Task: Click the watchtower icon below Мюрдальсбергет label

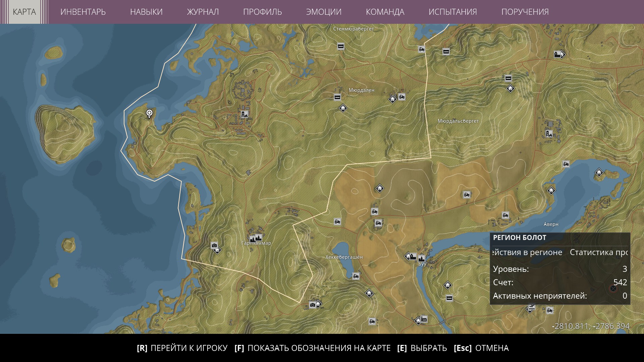Action: (549, 134)
